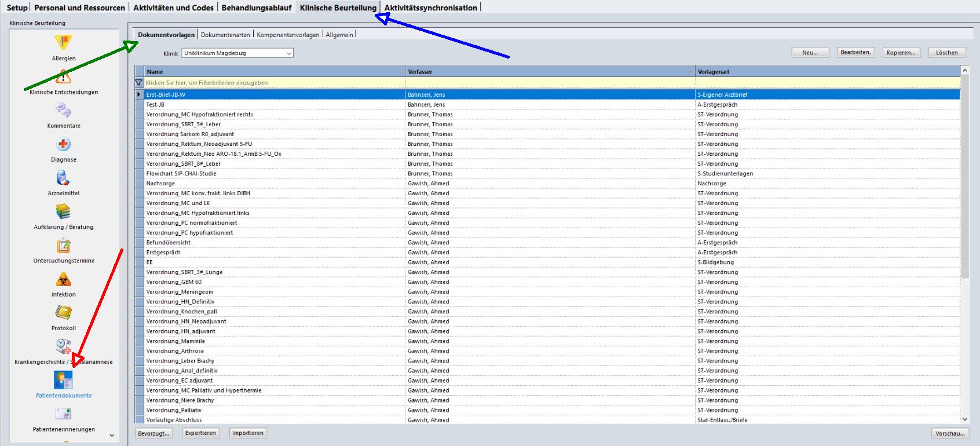
Task: Open the Diagnose red cross icon
Action: click(x=63, y=144)
